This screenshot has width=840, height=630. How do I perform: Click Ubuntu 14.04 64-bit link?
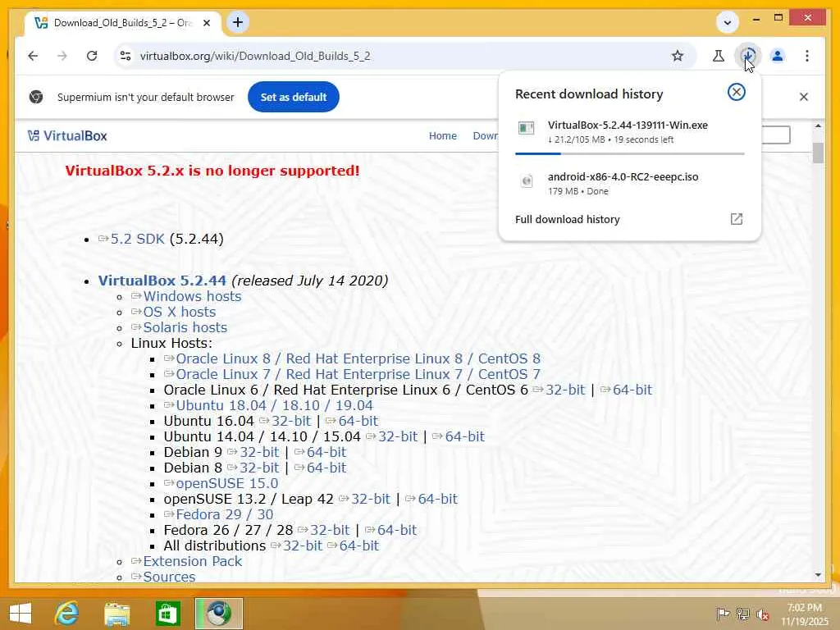[464, 436]
